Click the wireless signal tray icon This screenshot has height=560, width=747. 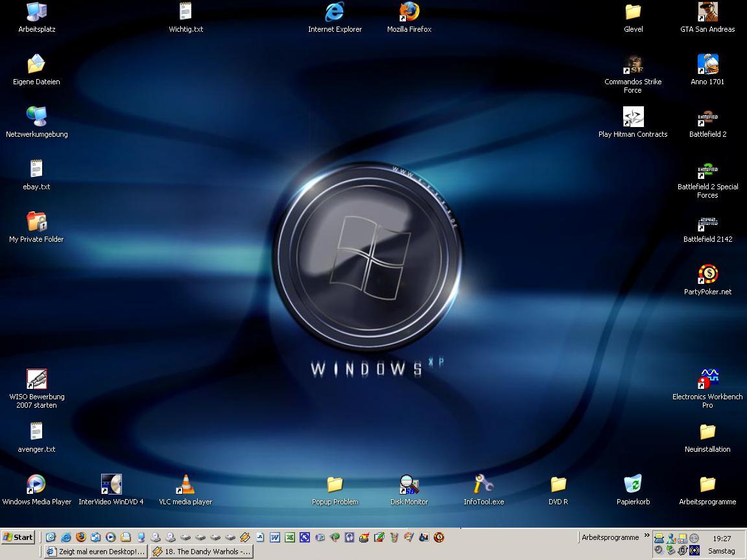694,550
